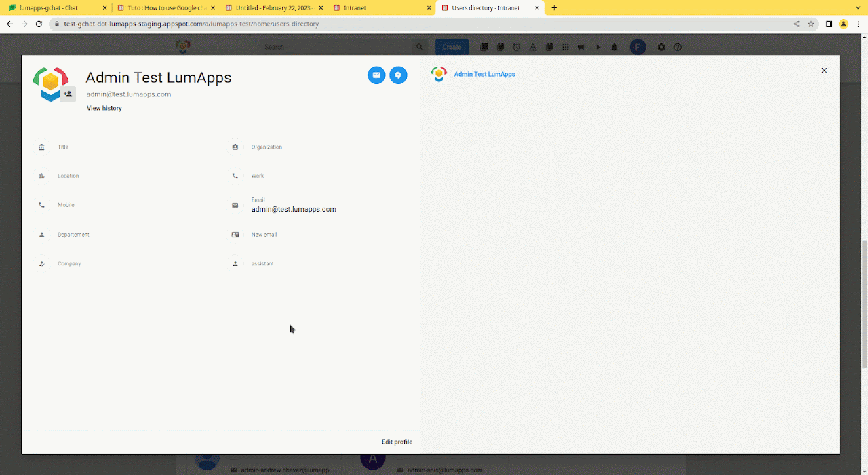This screenshot has height=475, width=868.
Task: Click the Departement field label
Action: click(x=73, y=235)
